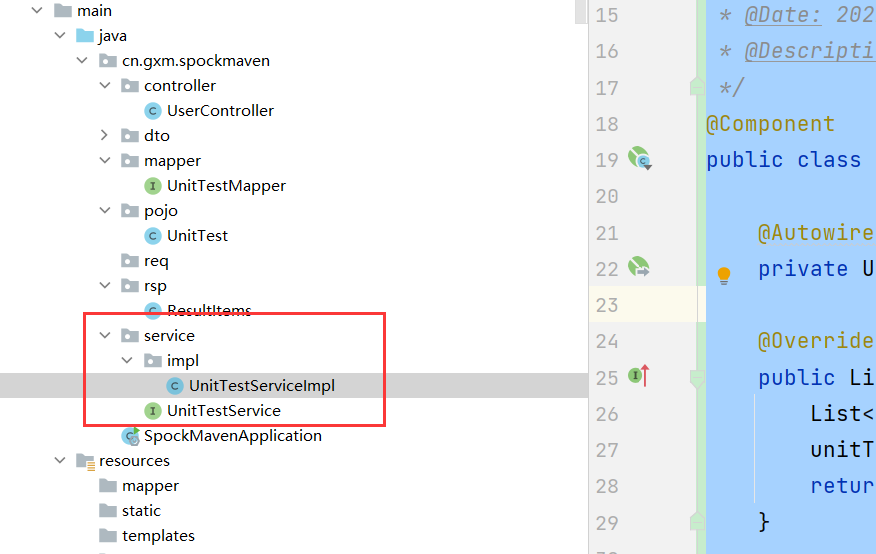Click the pojo package folder icon
The image size is (876, 554).
[x=130, y=211]
